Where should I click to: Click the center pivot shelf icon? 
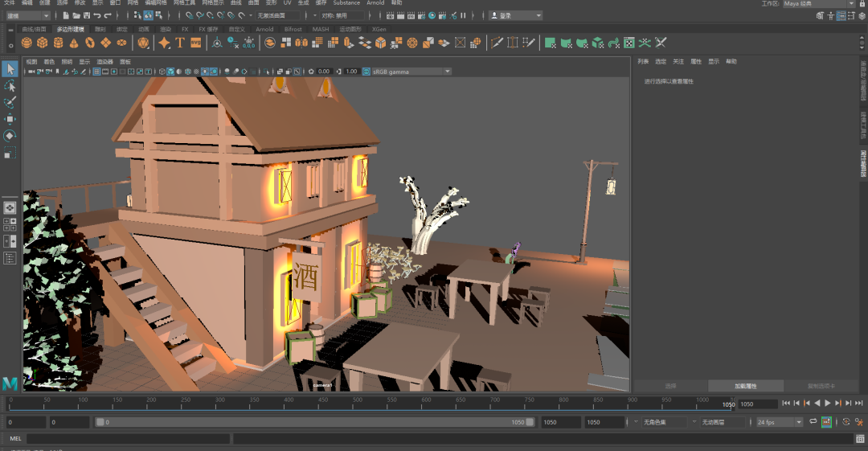(217, 43)
